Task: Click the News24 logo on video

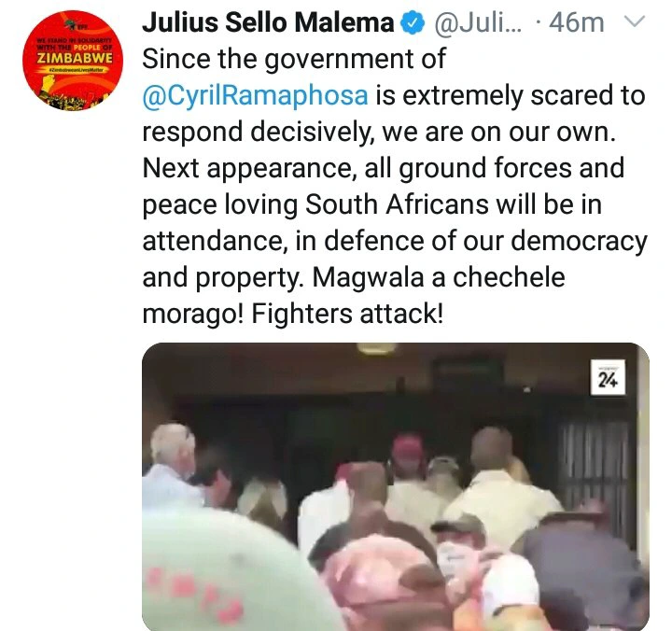Action: [x=608, y=378]
